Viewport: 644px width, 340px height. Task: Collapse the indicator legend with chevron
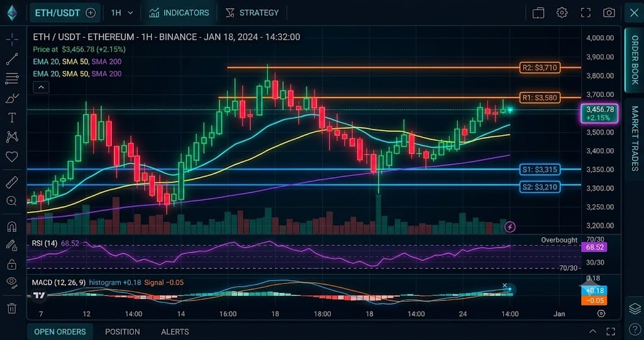pyautogui.click(x=41, y=87)
